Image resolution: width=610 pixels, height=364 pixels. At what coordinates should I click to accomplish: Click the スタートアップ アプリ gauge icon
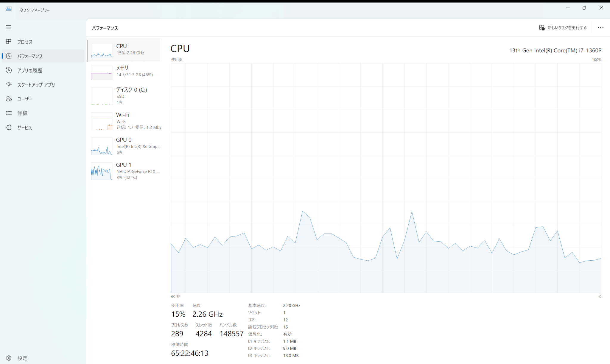9,85
